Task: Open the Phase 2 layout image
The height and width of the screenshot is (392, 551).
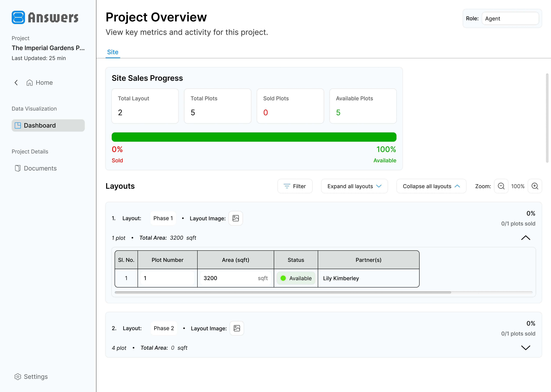Action: [x=237, y=328]
